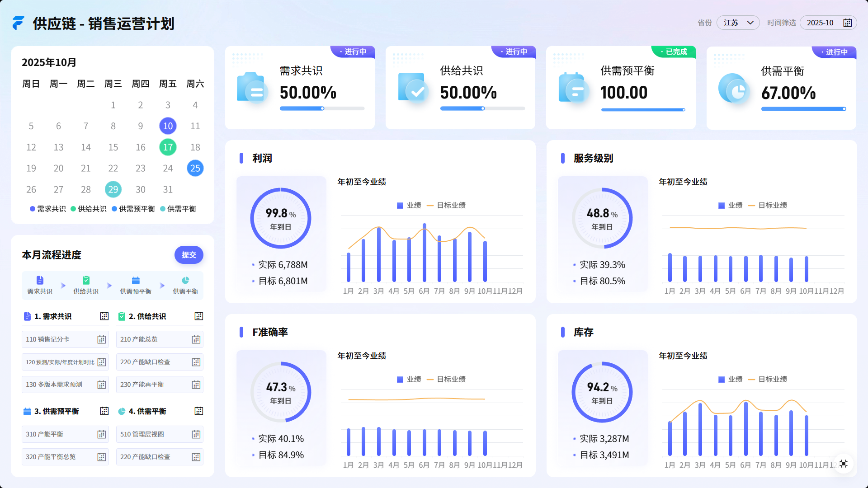
Task: Click the floating focus icon at bottom right
Action: (844, 464)
